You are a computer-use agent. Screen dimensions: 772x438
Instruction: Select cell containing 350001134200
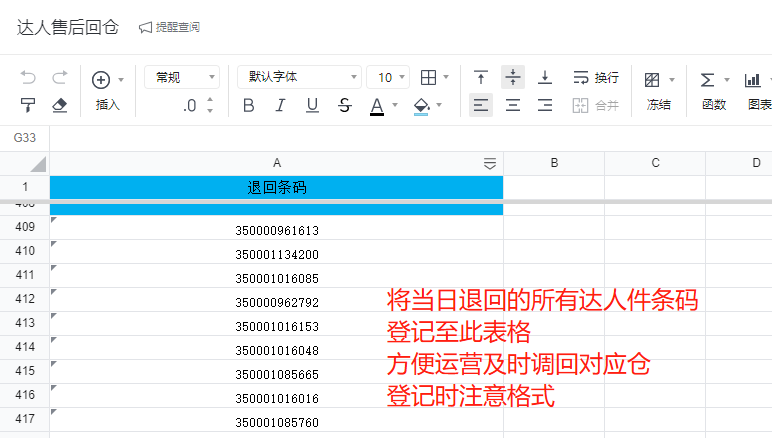[277, 254]
